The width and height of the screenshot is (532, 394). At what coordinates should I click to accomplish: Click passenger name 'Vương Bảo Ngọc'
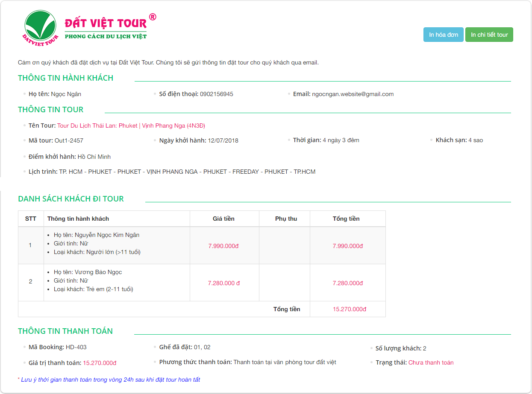(98, 272)
